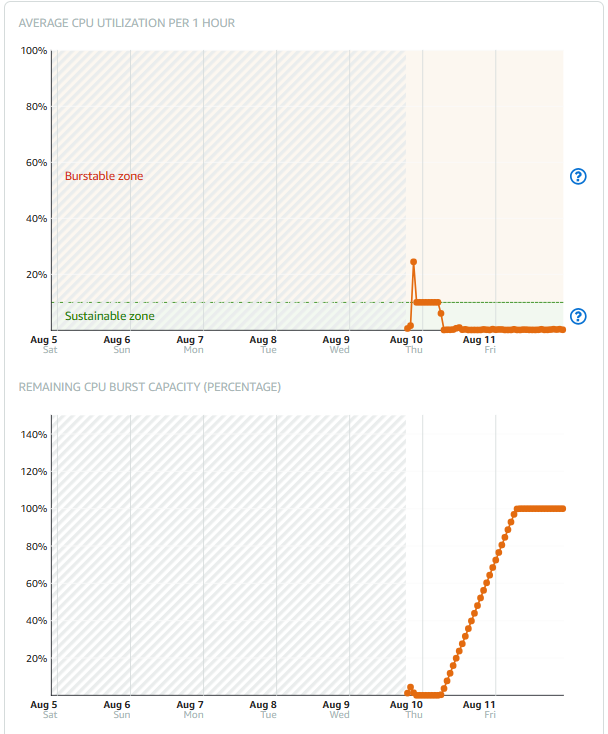
Task: Click the Sustainable zone label
Action: coord(110,316)
